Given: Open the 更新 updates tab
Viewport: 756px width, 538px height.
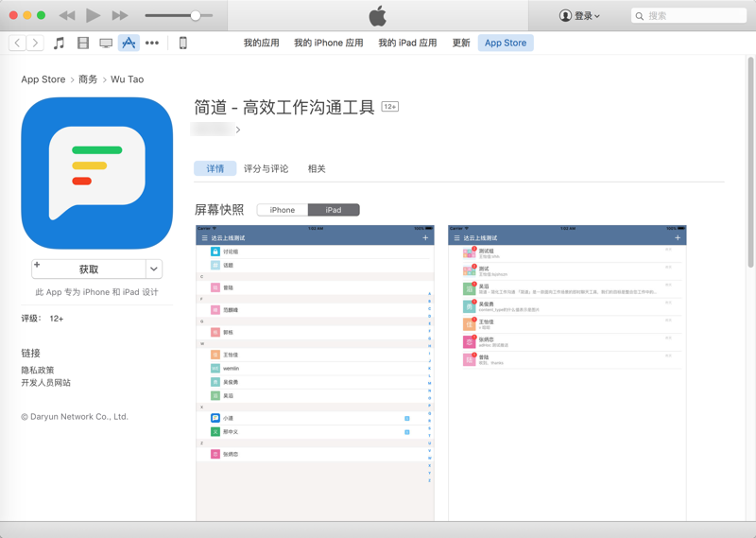Looking at the screenshot, I should click(x=461, y=43).
